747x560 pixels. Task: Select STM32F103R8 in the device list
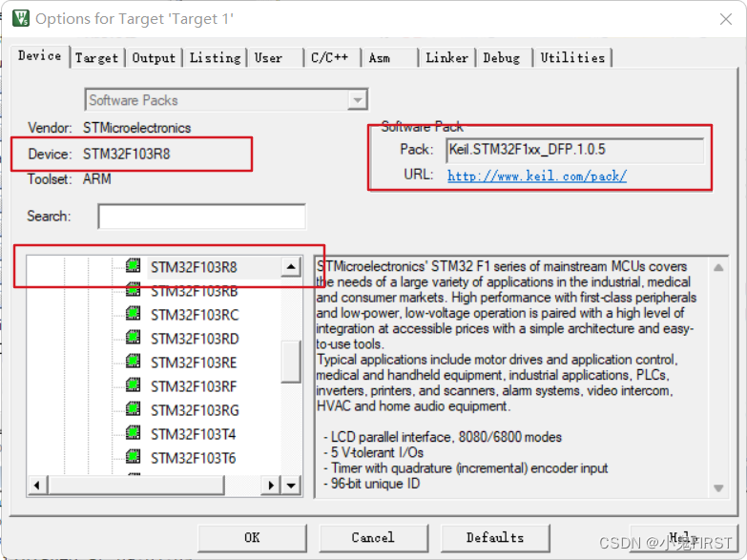coord(194,267)
